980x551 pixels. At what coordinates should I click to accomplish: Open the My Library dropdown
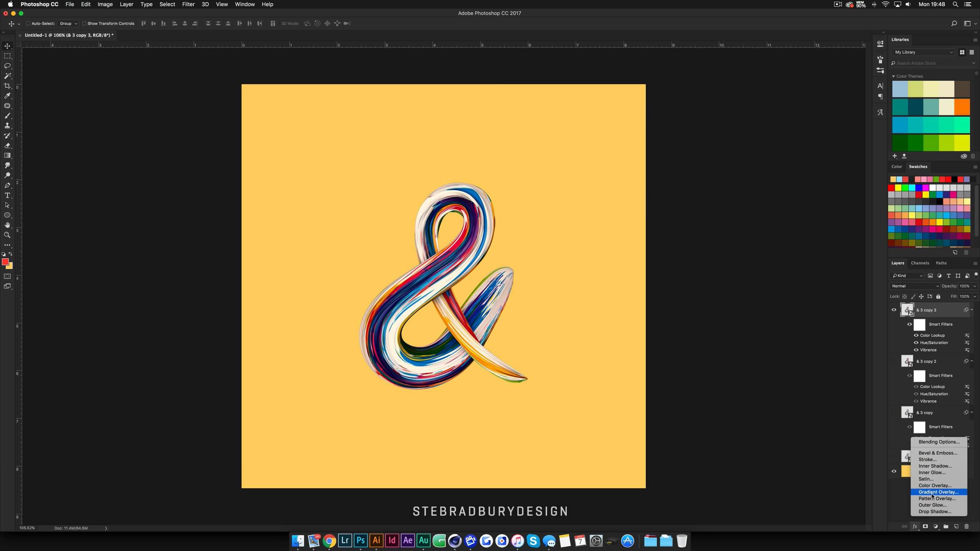tap(923, 52)
